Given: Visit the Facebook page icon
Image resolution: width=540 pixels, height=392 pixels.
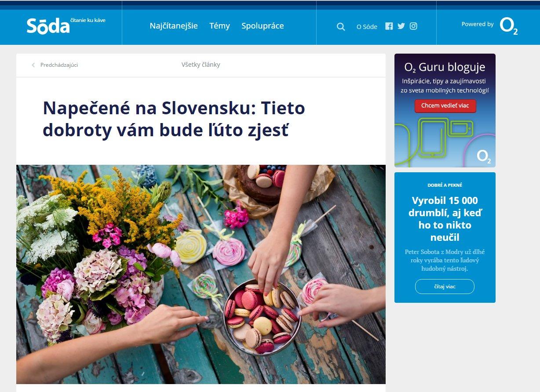Looking at the screenshot, I should pos(389,26).
